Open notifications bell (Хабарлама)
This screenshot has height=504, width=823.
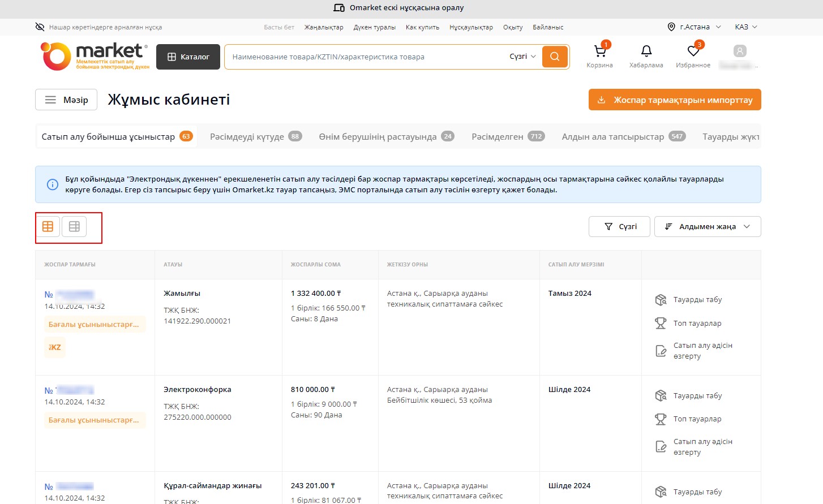pyautogui.click(x=646, y=51)
